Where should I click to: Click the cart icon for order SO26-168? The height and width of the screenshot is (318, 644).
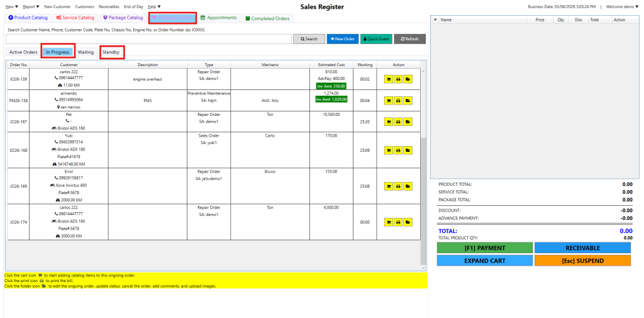coord(389,150)
